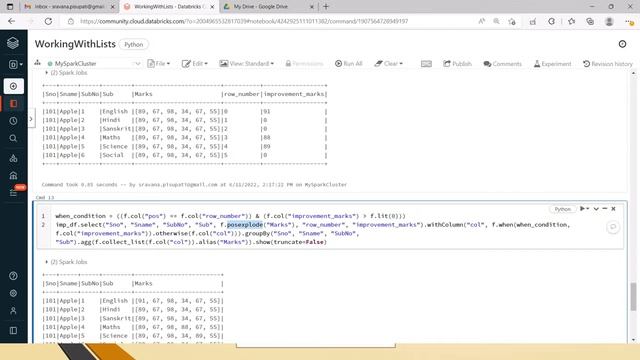Click the add comment bubble in the cell
Image resolution: width=640 pixels, height=360 pixels.
click(x=613, y=227)
